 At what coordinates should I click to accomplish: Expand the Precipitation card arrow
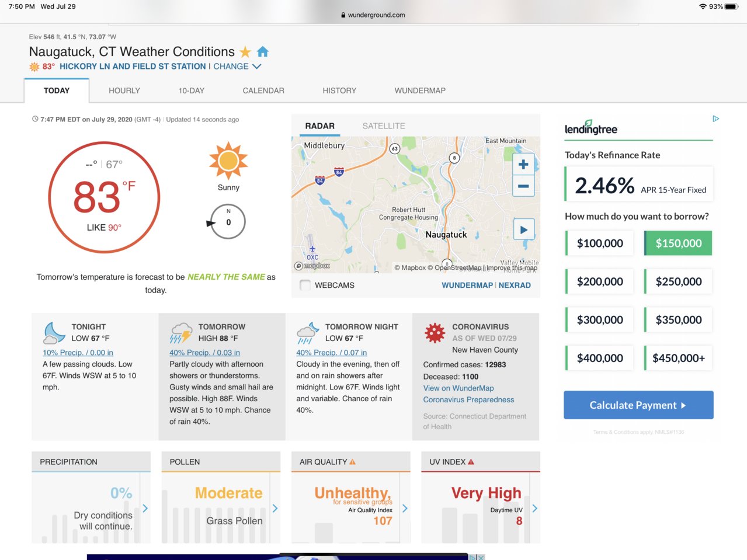pyautogui.click(x=145, y=509)
